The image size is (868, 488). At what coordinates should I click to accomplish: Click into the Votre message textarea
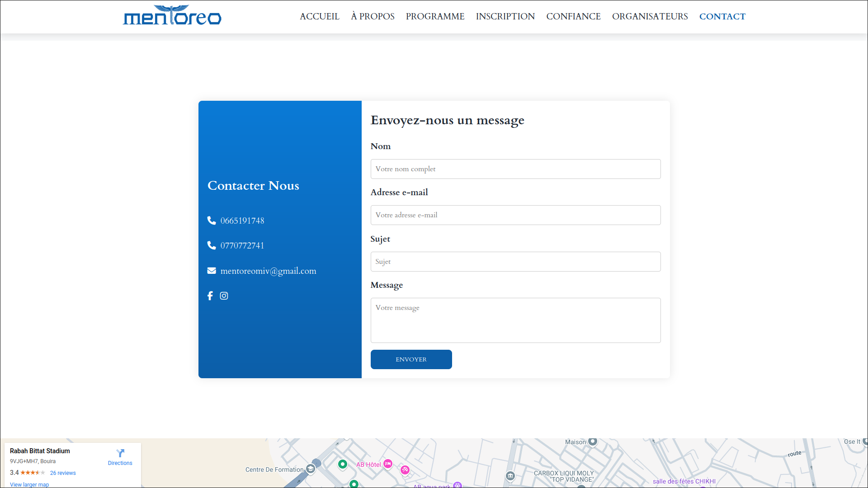click(515, 320)
